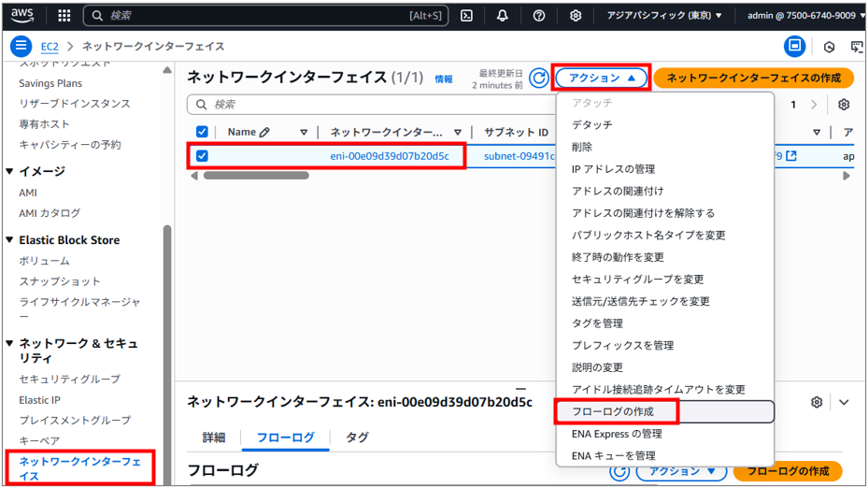Sort by the Name column arrow

coord(304,132)
